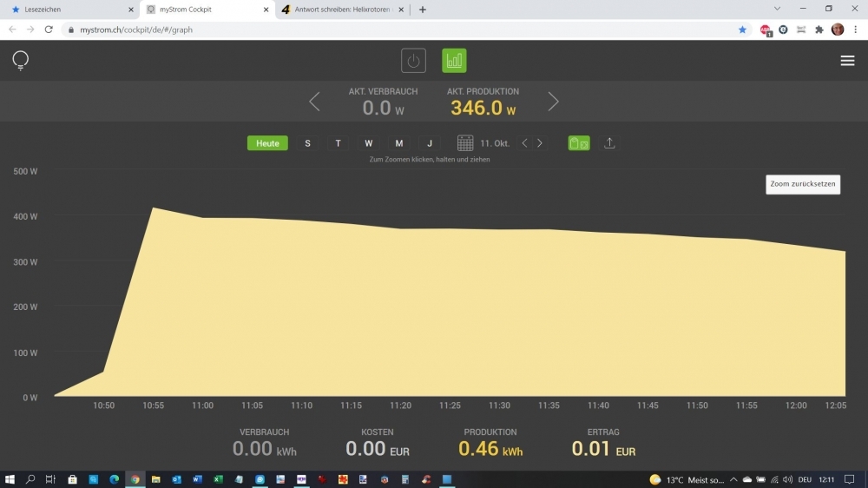This screenshot has width=868, height=488.
Task: Open the calendar date picker
Action: (465, 143)
